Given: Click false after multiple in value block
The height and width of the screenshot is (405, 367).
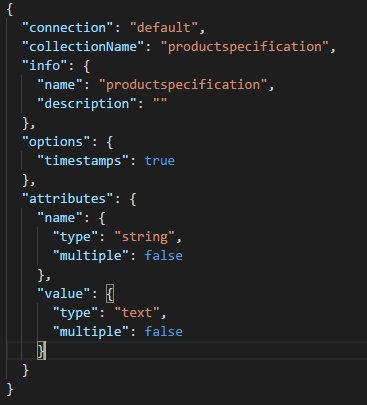Looking at the screenshot, I should tap(164, 332).
